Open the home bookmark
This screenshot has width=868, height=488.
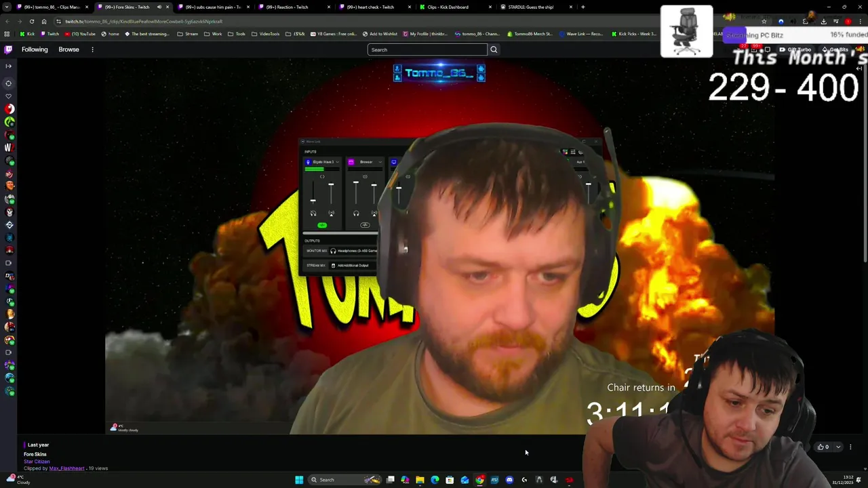110,34
